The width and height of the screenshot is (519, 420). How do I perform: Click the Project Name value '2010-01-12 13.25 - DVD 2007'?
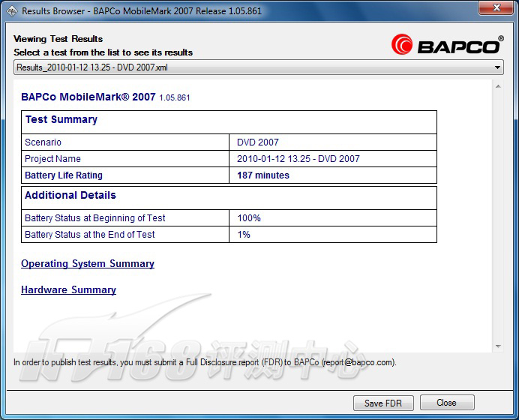coord(298,159)
